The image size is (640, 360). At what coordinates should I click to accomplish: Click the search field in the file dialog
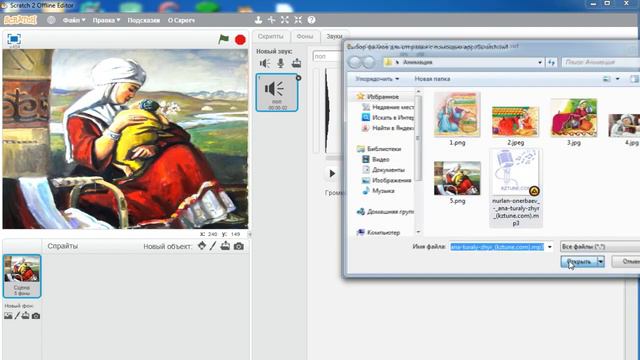tap(601, 62)
